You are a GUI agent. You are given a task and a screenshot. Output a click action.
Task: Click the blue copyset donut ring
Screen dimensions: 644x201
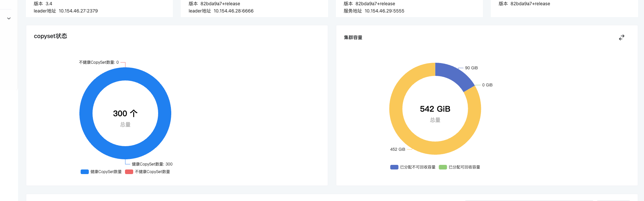86,113
